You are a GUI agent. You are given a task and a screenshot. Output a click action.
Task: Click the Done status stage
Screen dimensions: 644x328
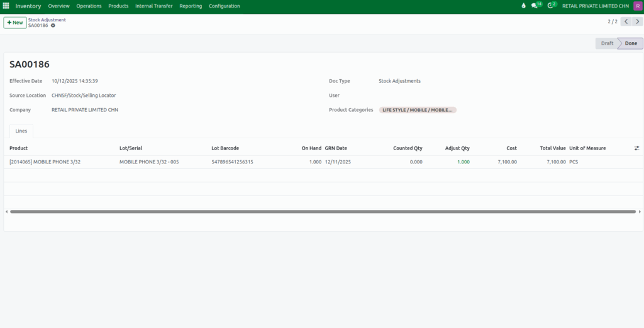pos(631,43)
